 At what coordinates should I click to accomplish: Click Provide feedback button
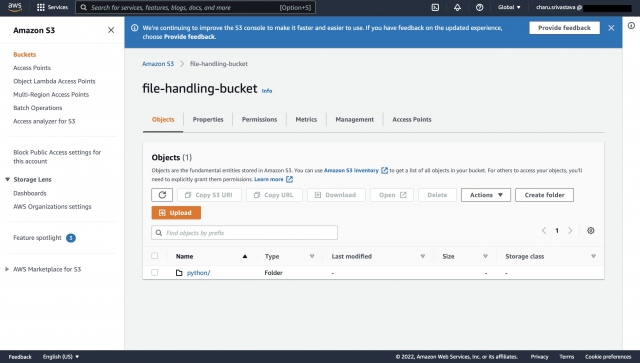(564, 28)
